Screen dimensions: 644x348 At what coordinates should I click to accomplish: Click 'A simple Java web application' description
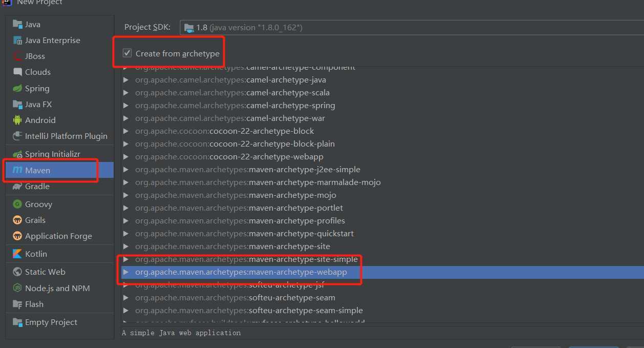click(181, 333)
